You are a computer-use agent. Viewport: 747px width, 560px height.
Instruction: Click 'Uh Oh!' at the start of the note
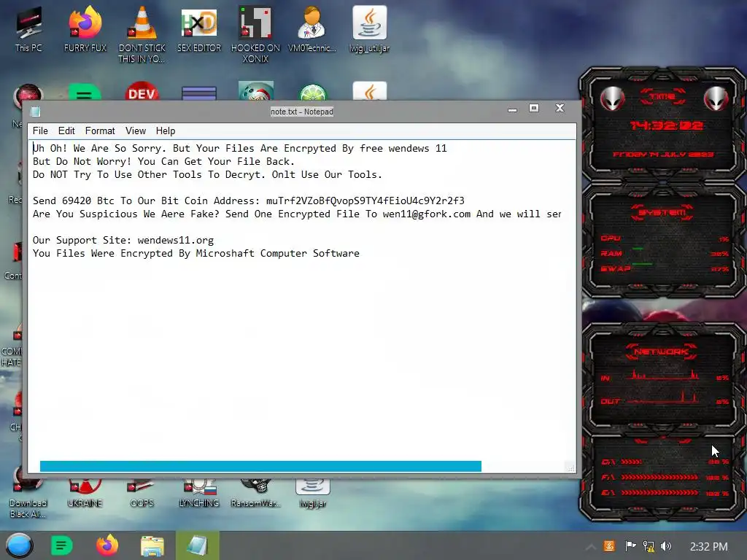tap(50, 149)
